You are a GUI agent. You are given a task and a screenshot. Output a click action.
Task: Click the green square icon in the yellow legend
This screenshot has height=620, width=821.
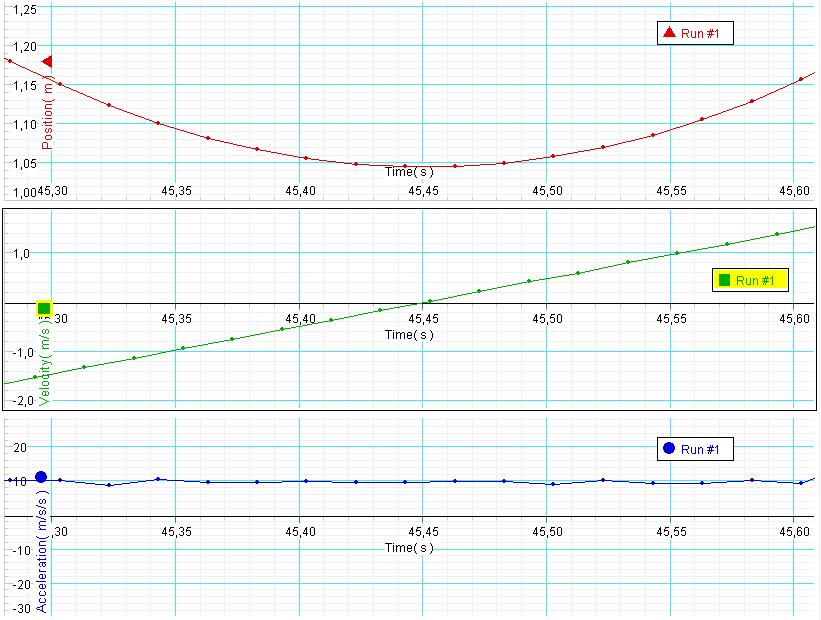725,280
